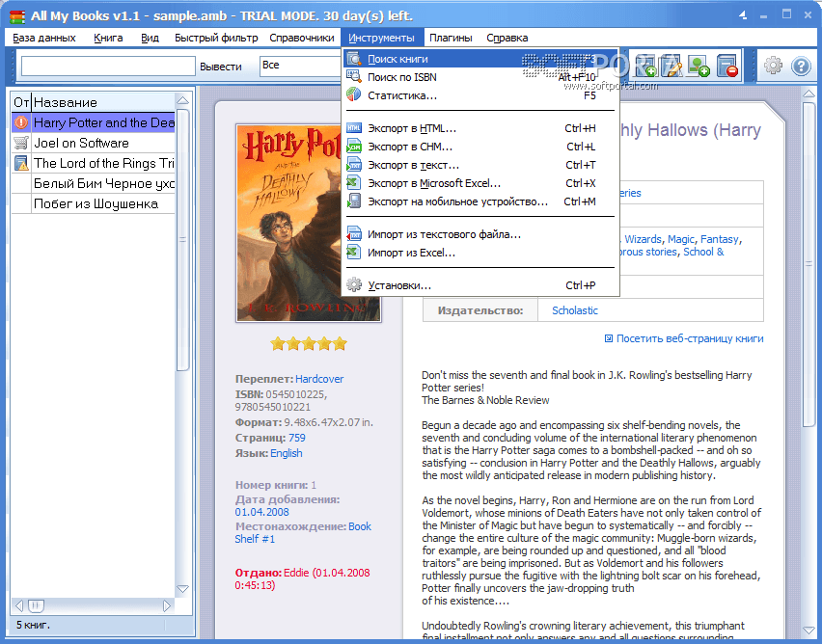Screen dimensions: 822x644
Task: Choose Экспорт на мобильное устройство… entry
Action: [x=480, y=201]
